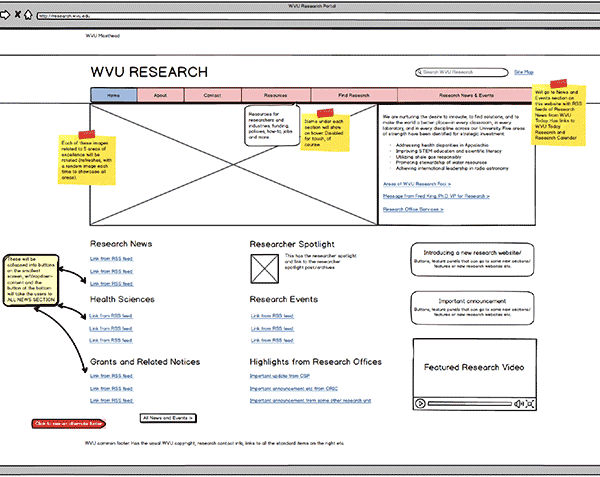Toggle the video volume speaker icon
Viewport: 600px width, 477px height.
tap(518, 404)
